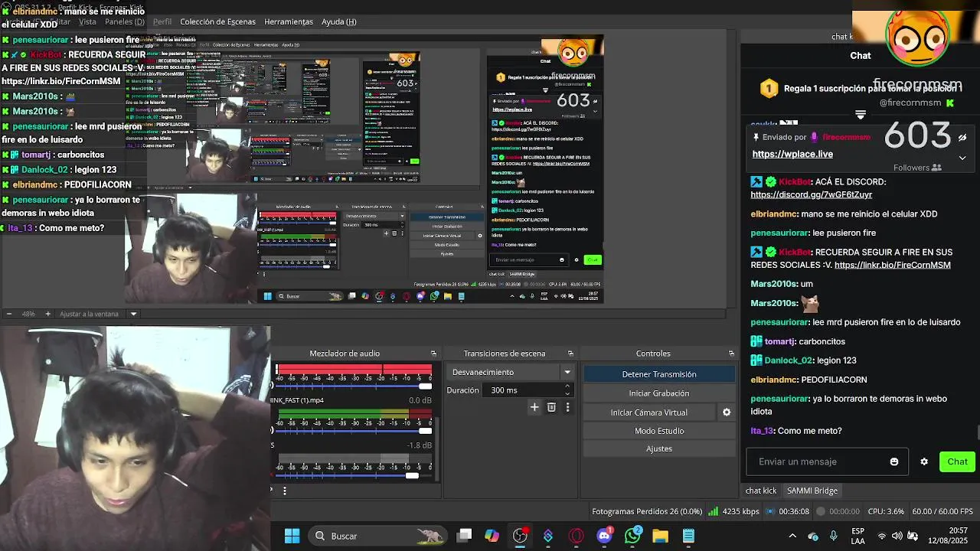Open the preview scaling dropdown arrow
Viewport: 980px width, 551px height.
coord(133,314)
